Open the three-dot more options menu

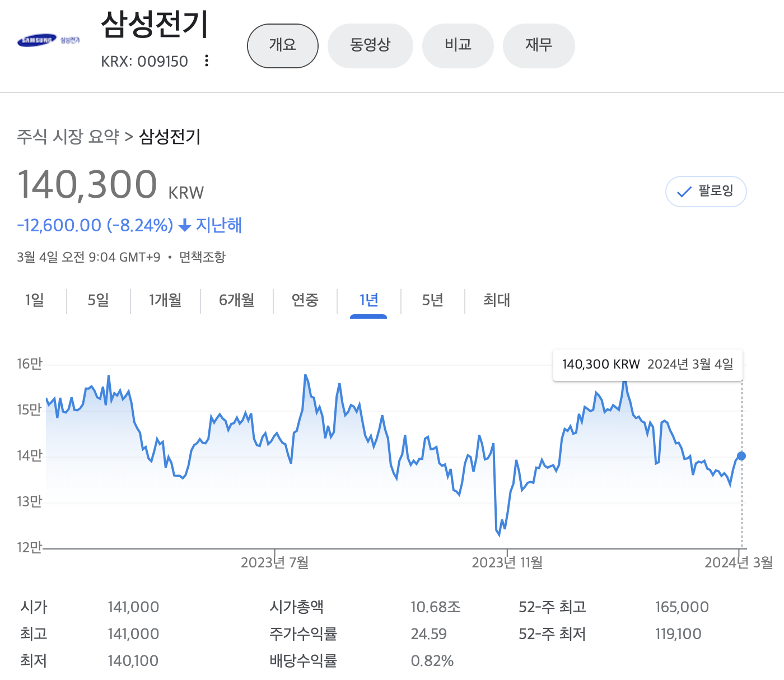[207, 60]
